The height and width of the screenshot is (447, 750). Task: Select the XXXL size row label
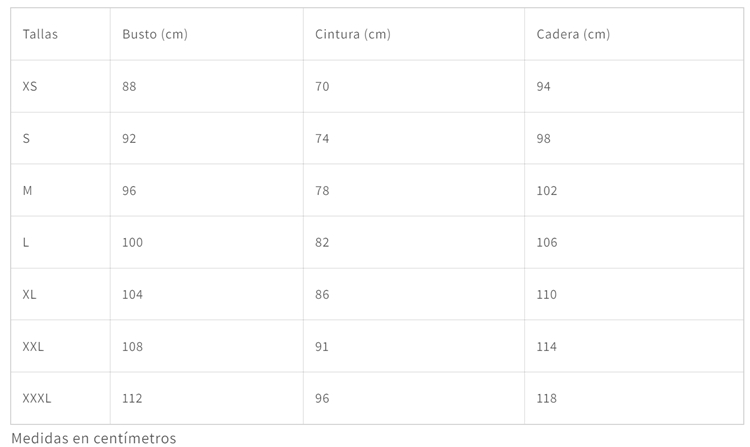tap(37, 398)
